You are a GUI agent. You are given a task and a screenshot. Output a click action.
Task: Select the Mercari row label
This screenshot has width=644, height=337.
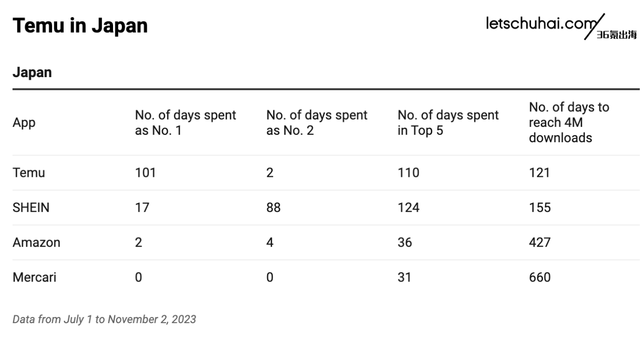pyautogui.click(x=35, y=277)
